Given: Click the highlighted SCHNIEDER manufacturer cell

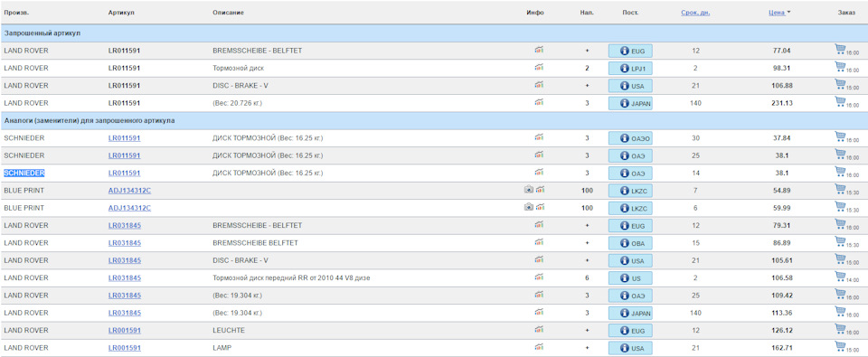Looking at the screenshot, I should pos(24,173).
